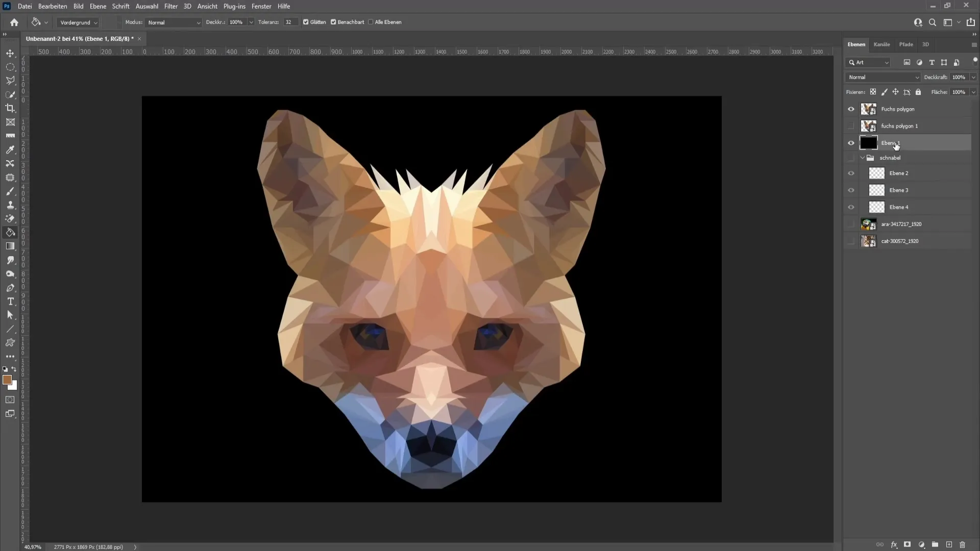Open the Bild menu

(x=78, y=6)
